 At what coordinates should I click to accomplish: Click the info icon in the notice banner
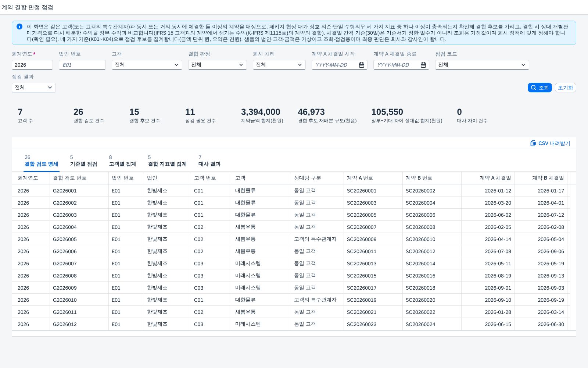pos(19,26)
